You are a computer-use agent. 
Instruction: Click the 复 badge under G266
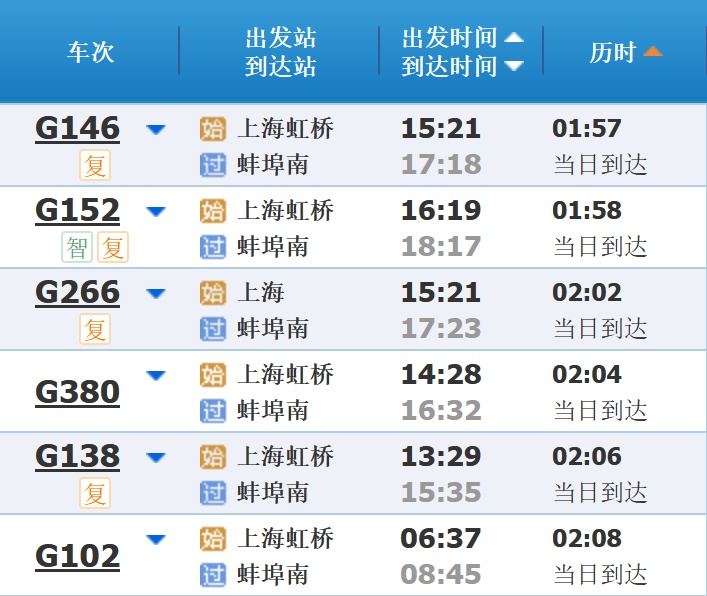pyautogui.click(x=95, y=329)
